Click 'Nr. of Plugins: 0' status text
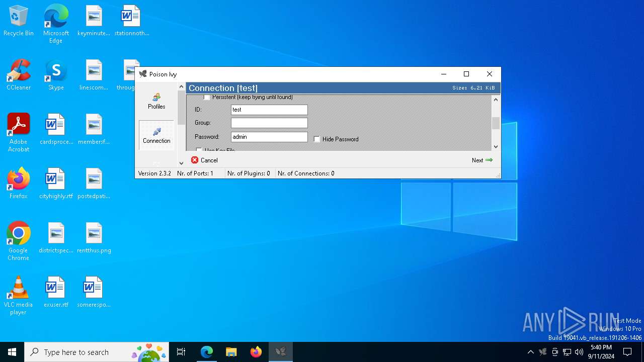The width and height of the screenshot is (644, 362). click(x=249, y=173)
